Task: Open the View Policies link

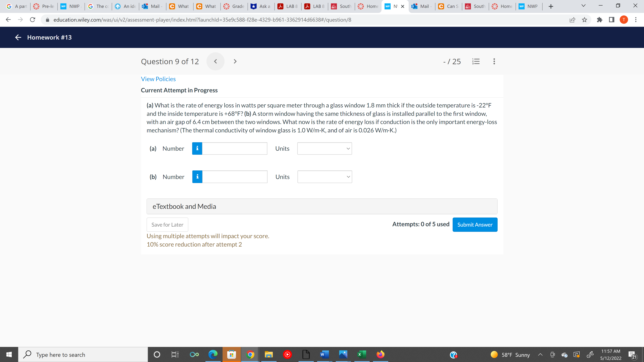Action: coord(158,79)
